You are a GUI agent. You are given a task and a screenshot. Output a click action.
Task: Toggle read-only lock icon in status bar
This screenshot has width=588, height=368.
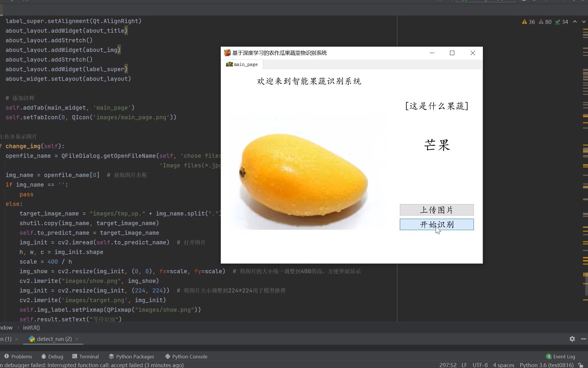581,365
